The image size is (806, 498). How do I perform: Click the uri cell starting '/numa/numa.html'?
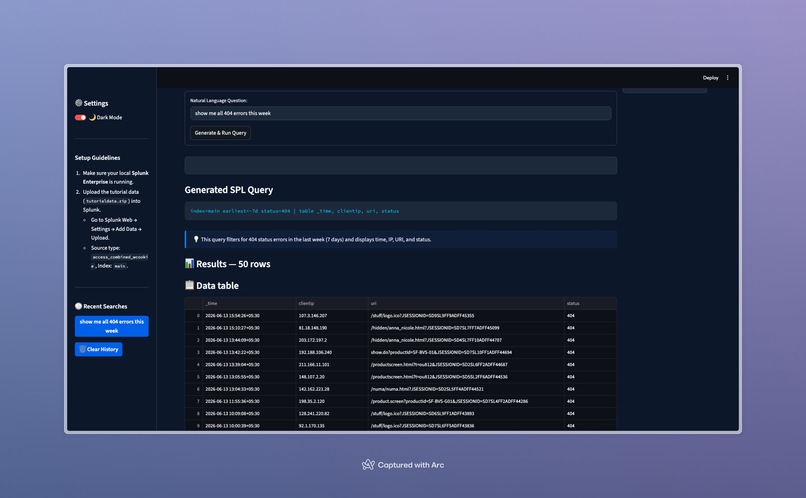(466, 389)
